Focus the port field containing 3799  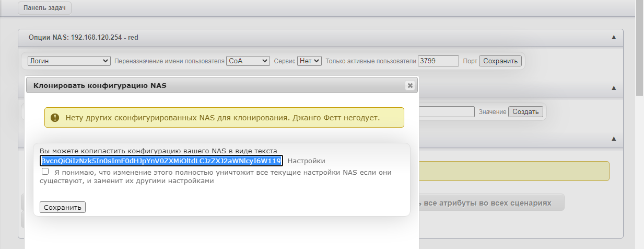pyautogui.click(x=438, y=61)
